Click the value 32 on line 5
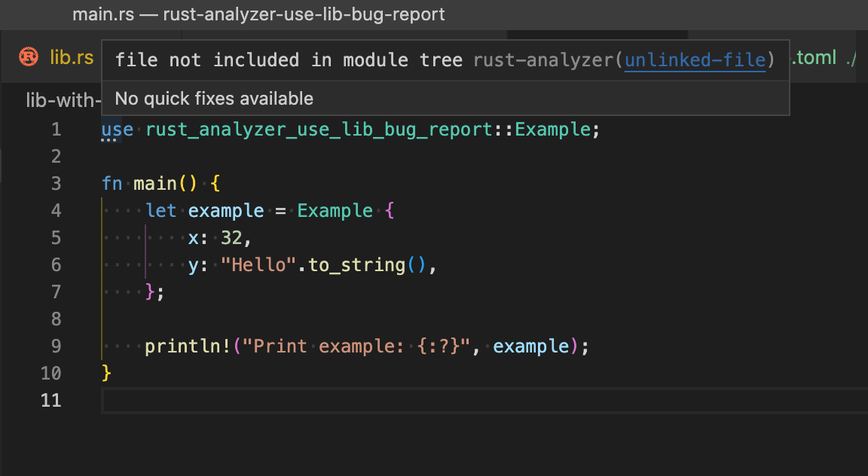Screen dimensions: 868x476 [231, 237]
